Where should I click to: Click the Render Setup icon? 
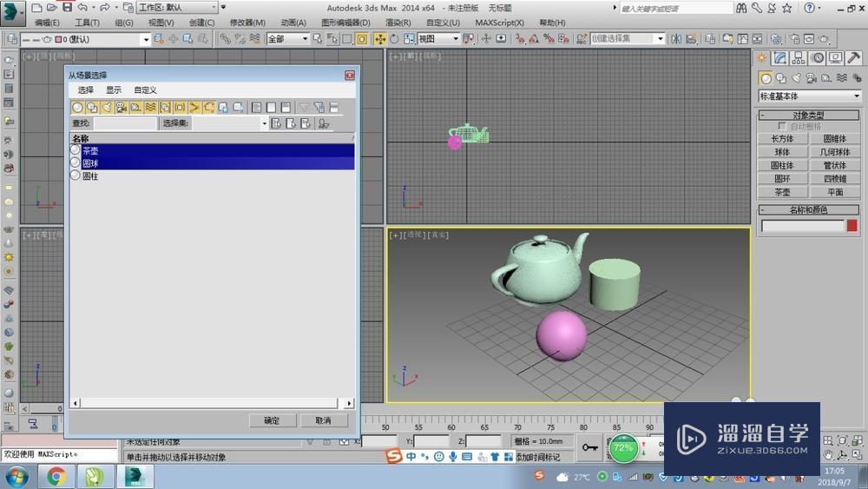coord(795,39)
